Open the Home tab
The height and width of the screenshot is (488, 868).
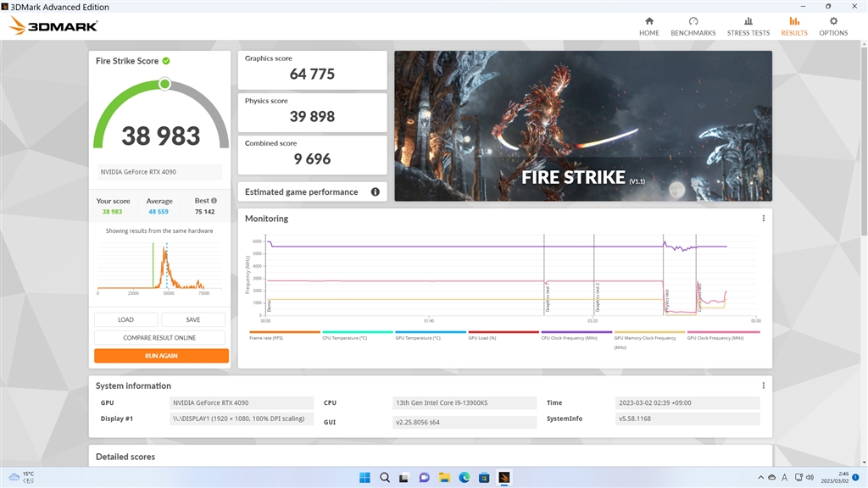(x=648, y=26)
